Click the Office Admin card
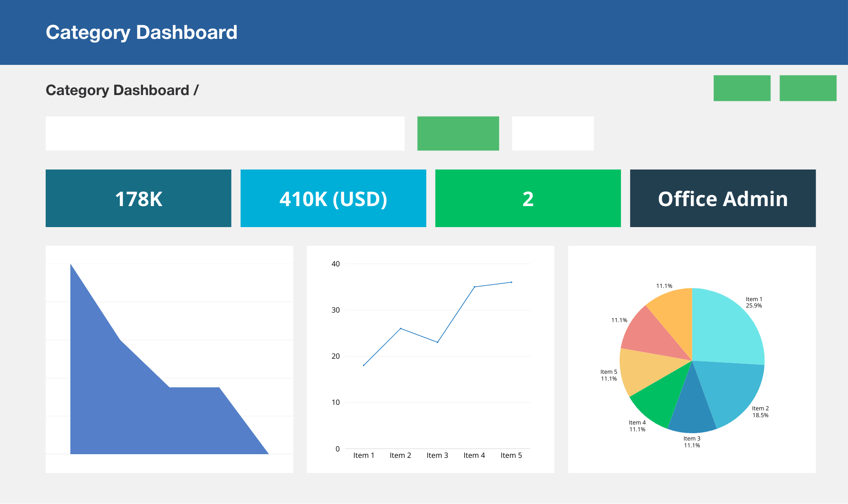 [723, 198]
